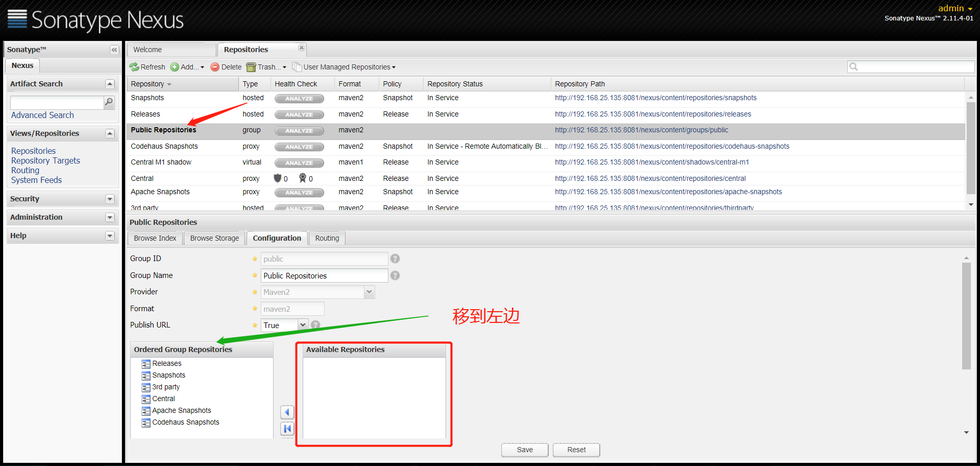The image size is (980, 466).
Task: Sort by the Health Check column header
Action: point(302,84)
